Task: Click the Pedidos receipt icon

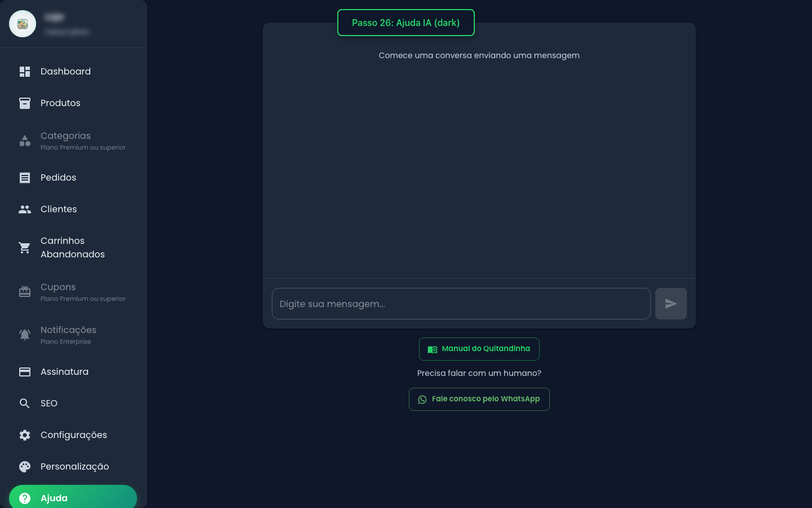Action: [25, 178]
